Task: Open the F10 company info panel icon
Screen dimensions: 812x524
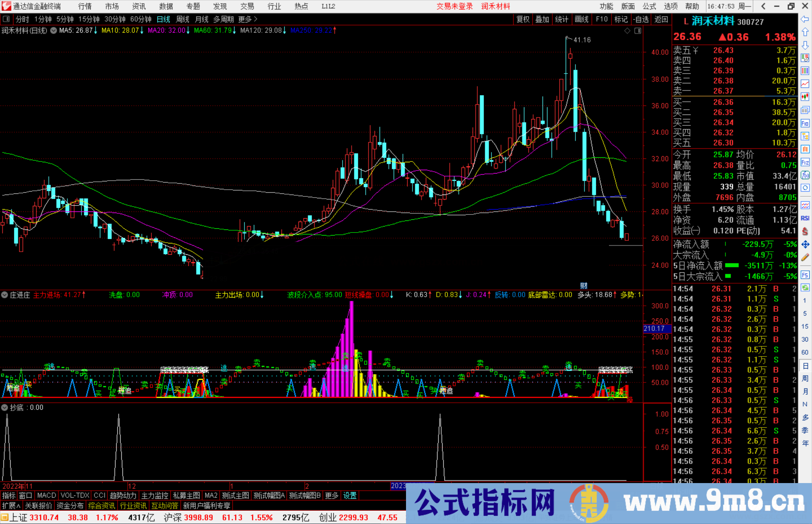Action: tap(805, 123)
